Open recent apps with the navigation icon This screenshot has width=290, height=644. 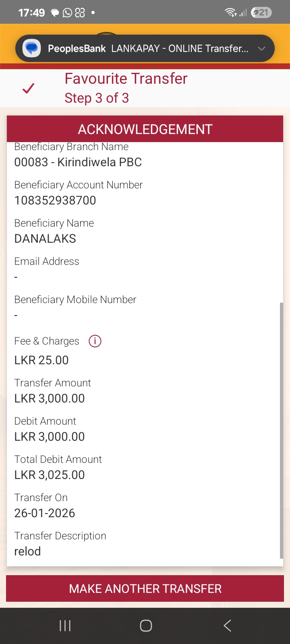[x=65, y=625]
